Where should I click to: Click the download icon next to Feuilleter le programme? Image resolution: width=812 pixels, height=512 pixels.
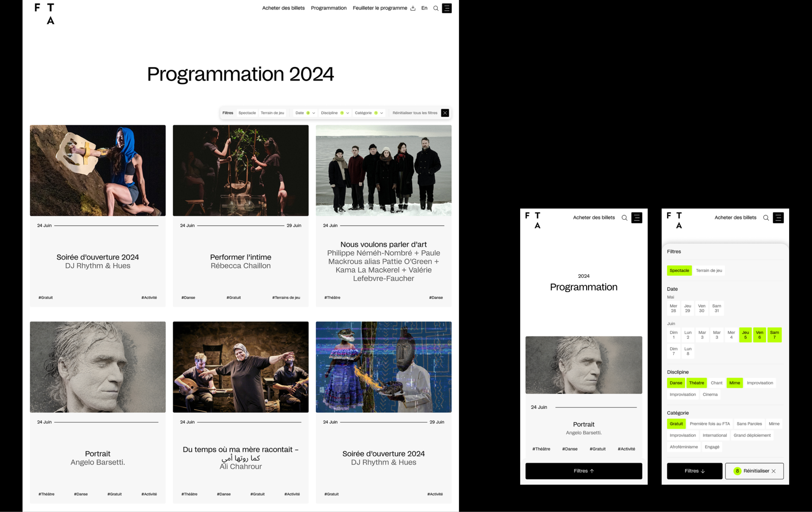pos(413,8)
